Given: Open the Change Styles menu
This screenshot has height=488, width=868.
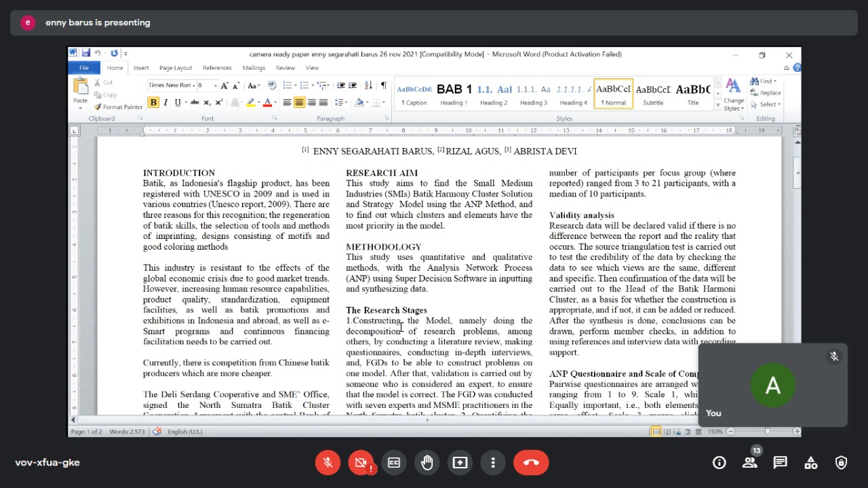Looking at the screenshot, I should tap(733, 95).
